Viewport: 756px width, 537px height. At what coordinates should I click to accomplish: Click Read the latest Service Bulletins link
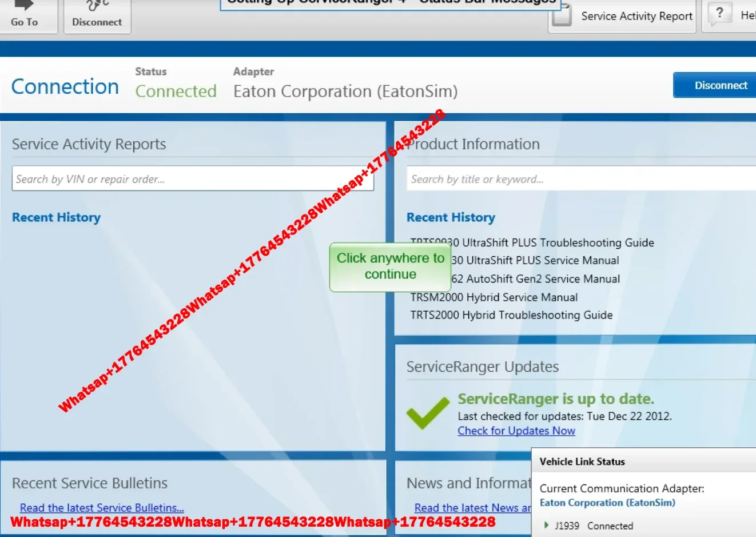click(102, 508)
